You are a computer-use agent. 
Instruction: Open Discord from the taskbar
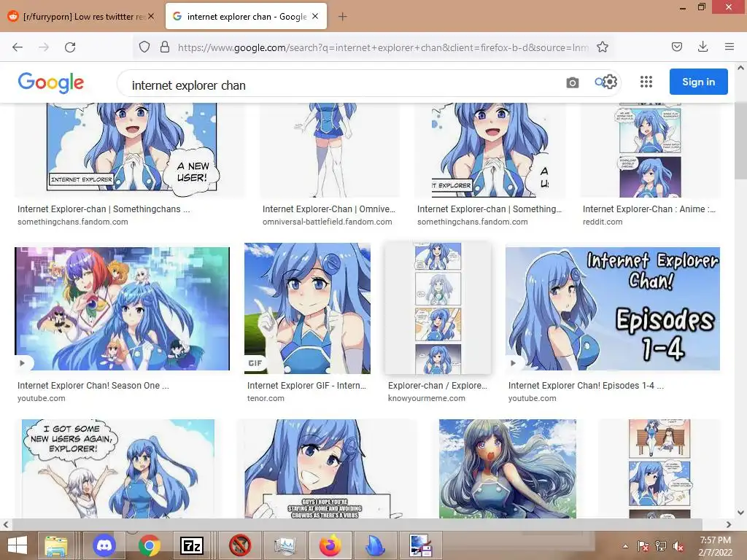104,545
